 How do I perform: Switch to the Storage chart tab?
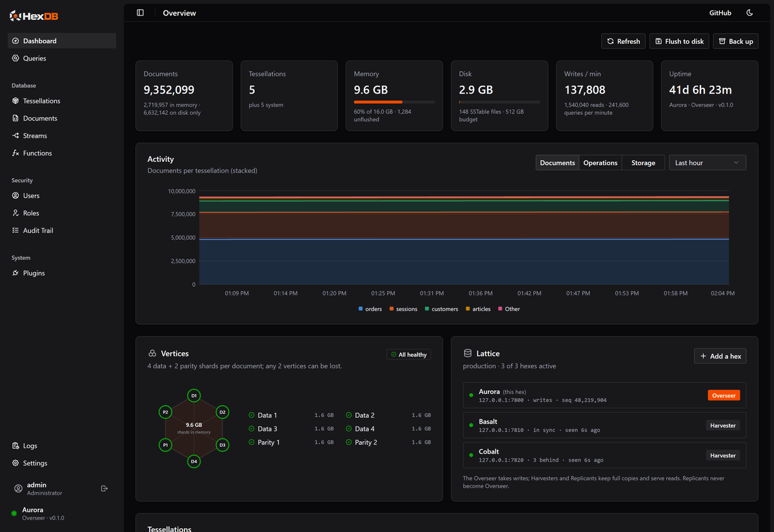(643, 163)
